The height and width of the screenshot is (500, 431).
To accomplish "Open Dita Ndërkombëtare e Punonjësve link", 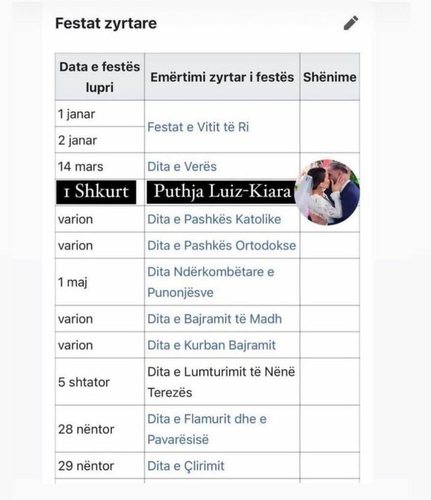I will click(211, 282).
